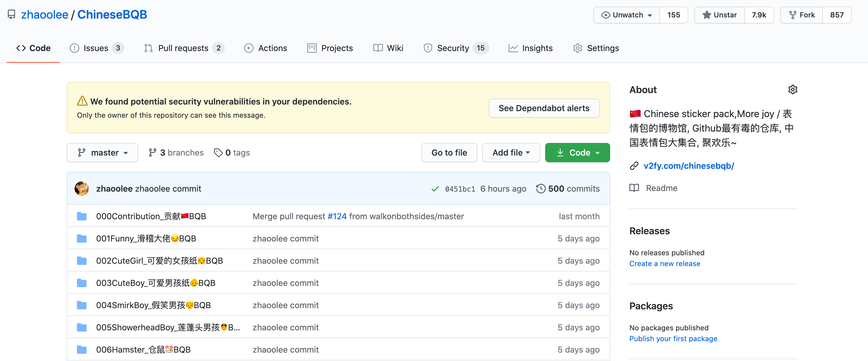This screenshot has height=361, width=868.
Task: Click the Go to file button
Action: pyautogui.click(x=449, y=153)
